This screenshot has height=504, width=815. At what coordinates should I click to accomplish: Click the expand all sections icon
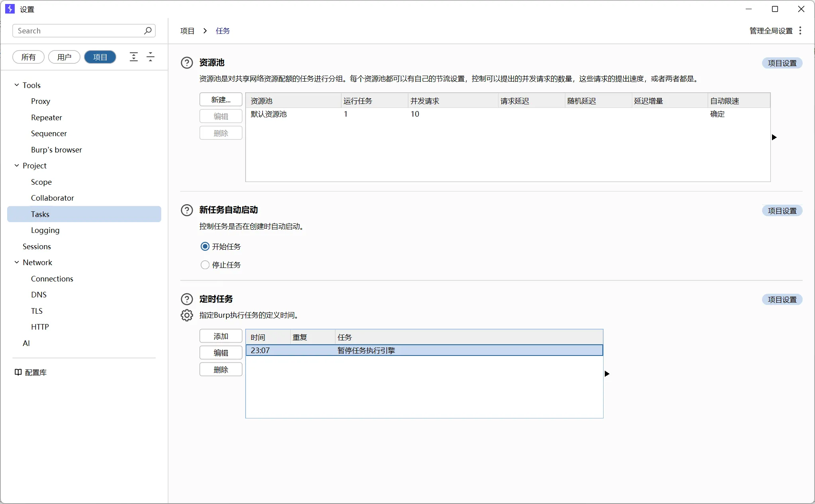(x=134, y=57)
